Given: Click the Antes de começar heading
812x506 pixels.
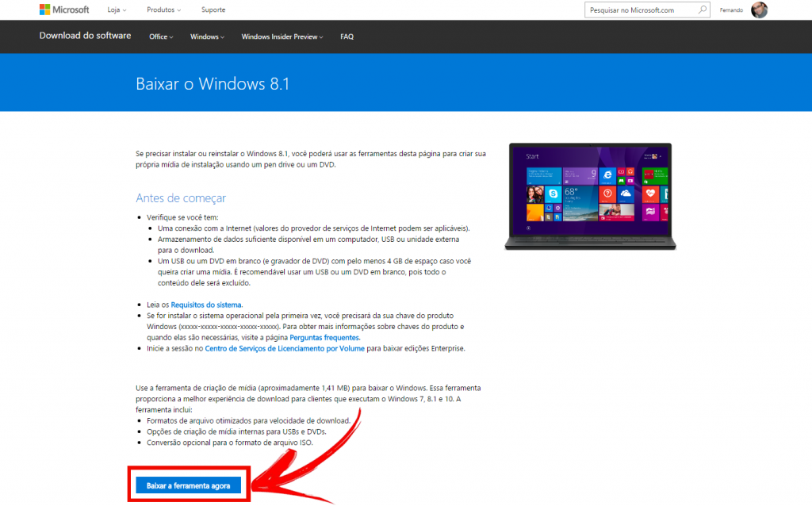Looking at the screenshot, I should pyautogui.click(x=181, y=197).
